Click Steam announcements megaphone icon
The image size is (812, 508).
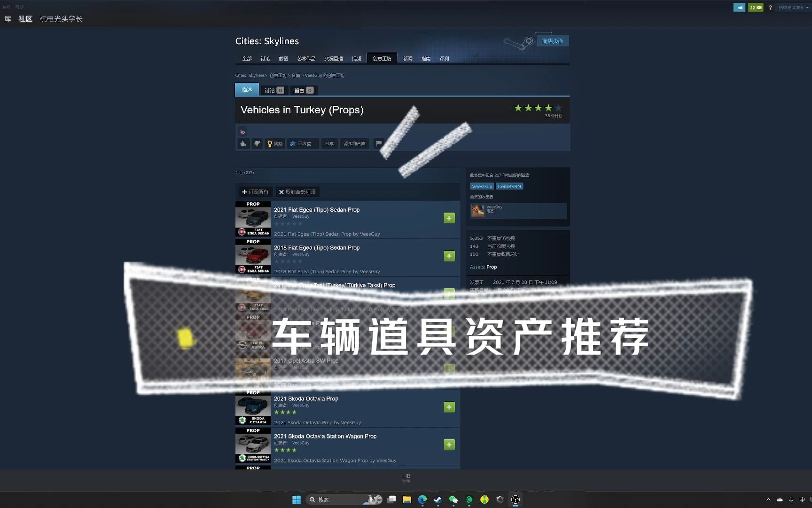[x=739, y=8]
